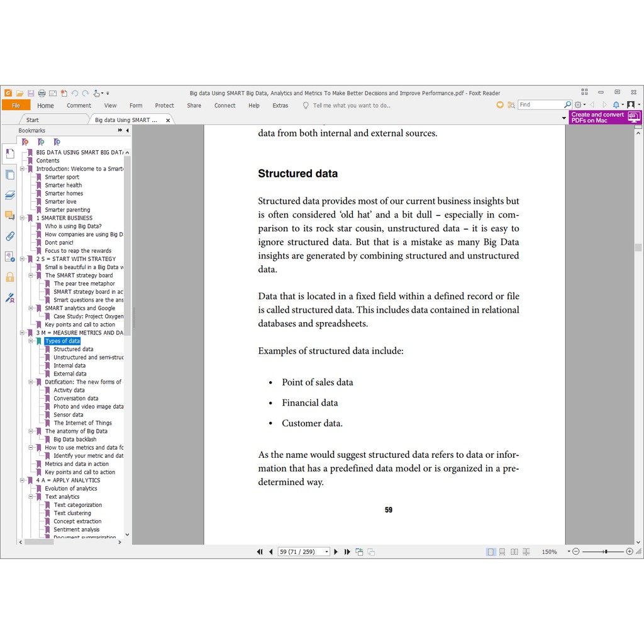Click the Open folder icon in toolbar
The width and height of the screenshot is (644, 644).
click(19, 93)
